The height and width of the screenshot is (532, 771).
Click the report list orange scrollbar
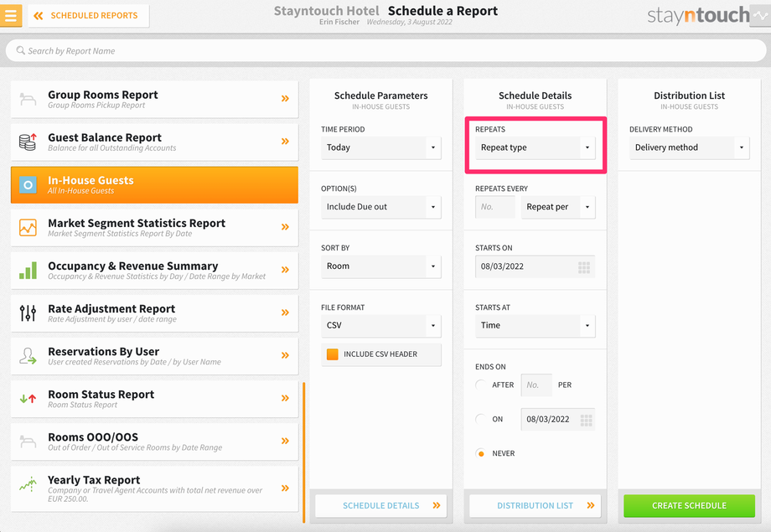tap(304, 452)
